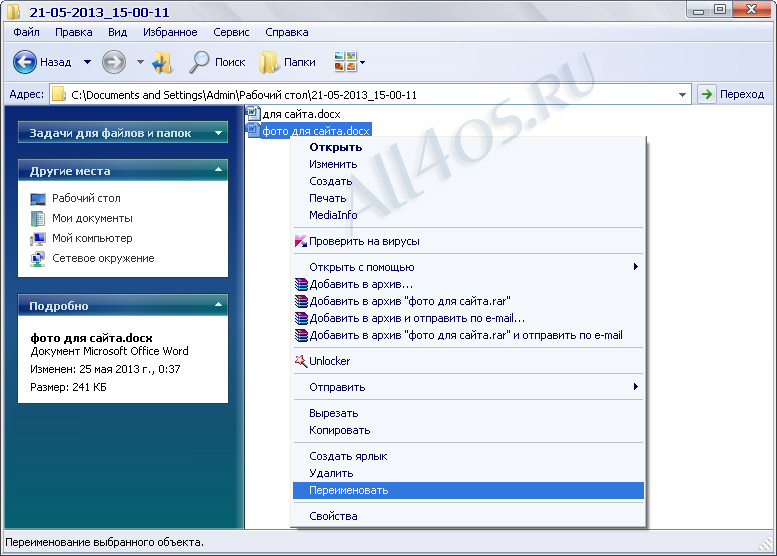The height and width of the screenshot is (556, 777).
Task: Click the Back arrow icon
Action: pyautogui.click(x=24, y=62)
